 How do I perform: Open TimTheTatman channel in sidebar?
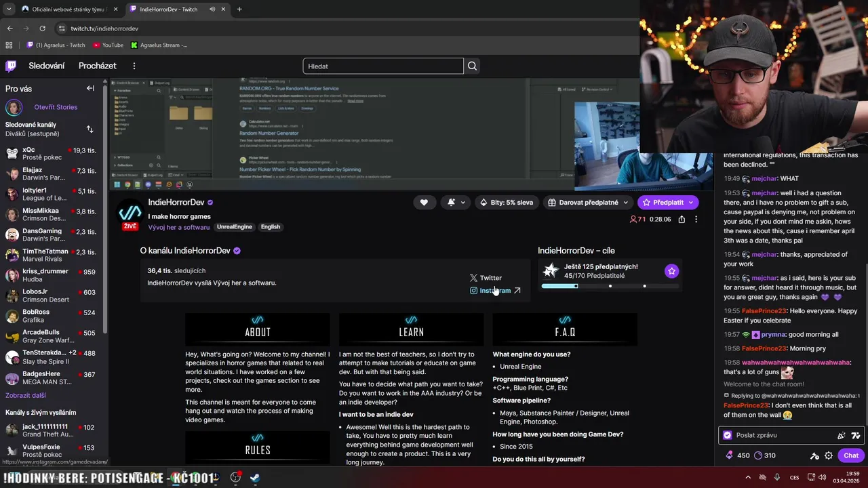click(53, 255)
